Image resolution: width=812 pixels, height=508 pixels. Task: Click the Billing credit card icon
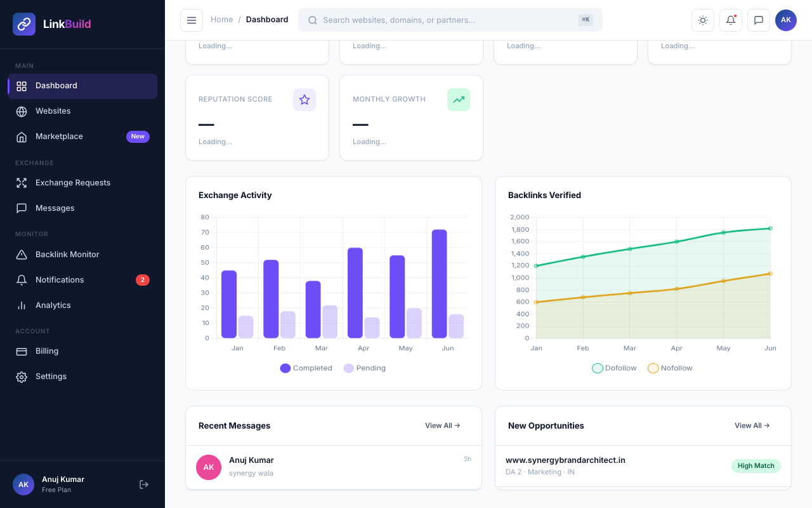point(22,351)
